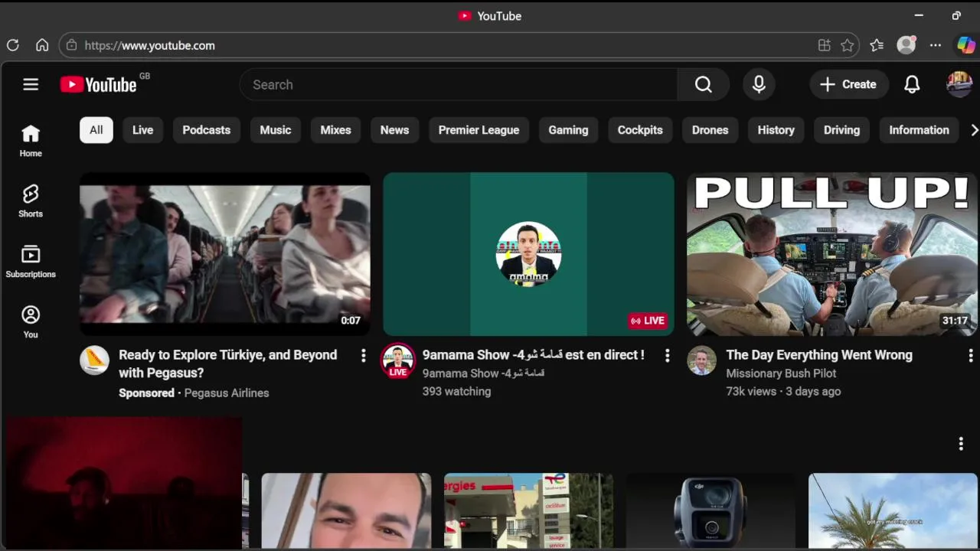
Task: Refresh the browser page
Action: point(13,45)
